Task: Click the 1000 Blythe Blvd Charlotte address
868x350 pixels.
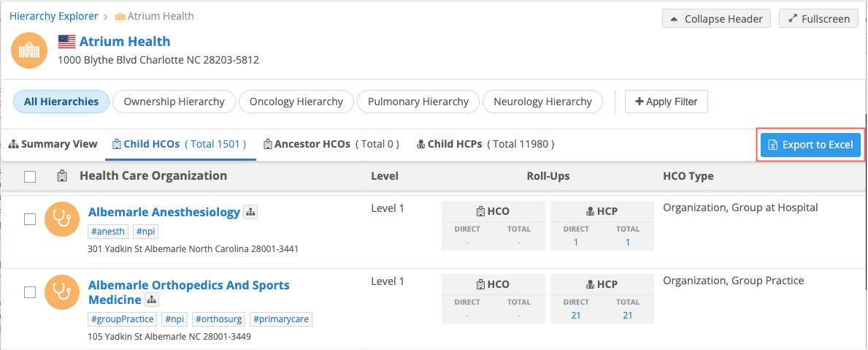Action: (158, 59)
